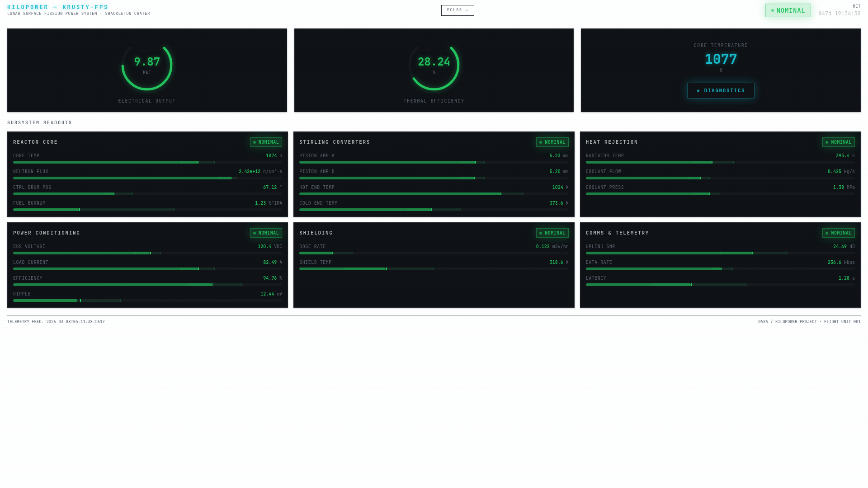Click the Coolant Press 1.38 MPa reading

(x=844, y=188)
